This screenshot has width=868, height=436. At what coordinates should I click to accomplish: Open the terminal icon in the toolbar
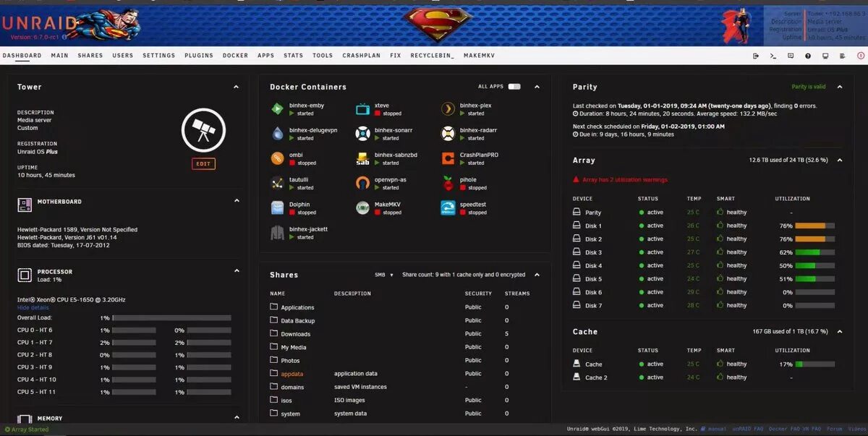773,56
